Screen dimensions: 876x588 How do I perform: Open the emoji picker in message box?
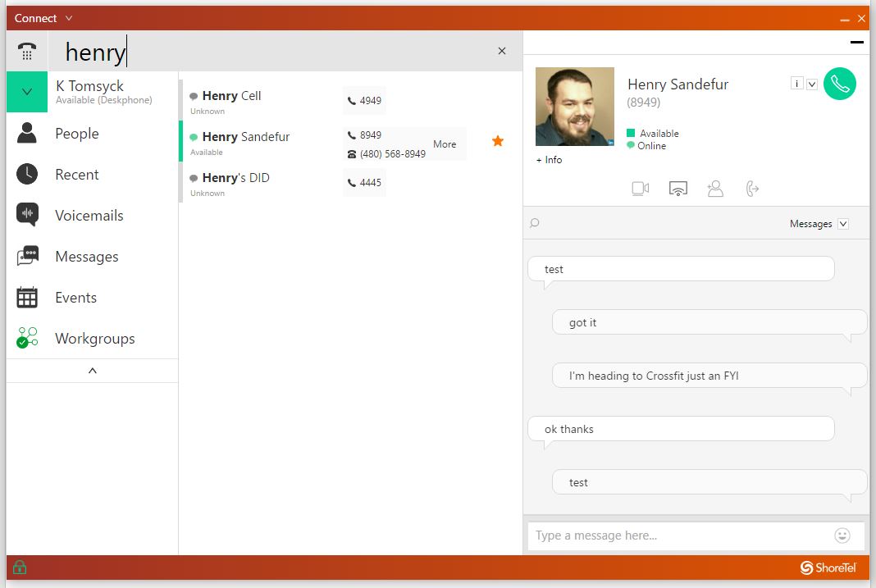point(842,536)
